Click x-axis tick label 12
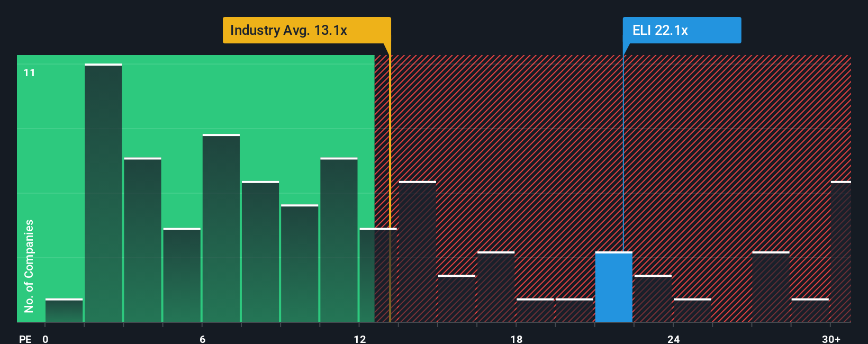This screenshot has height=344, width=868. (360, 339)
